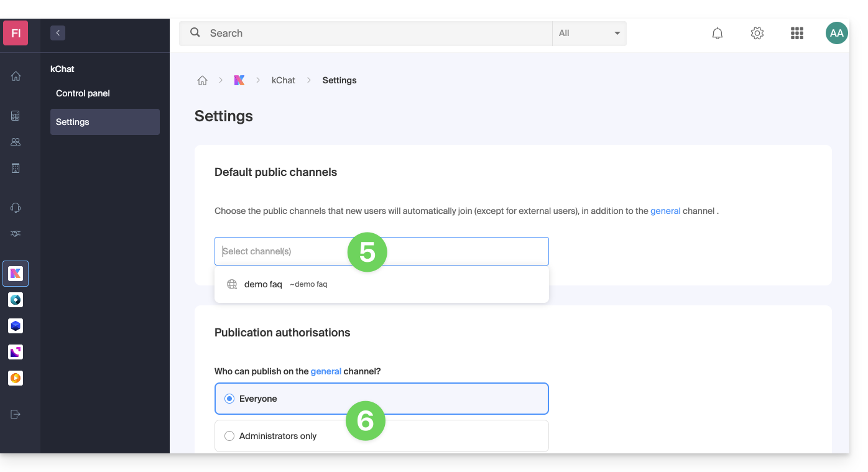Open the Control panel menu item
This screenshot has width=868, height=472.
pyautogui.click(x=83, y=93)
